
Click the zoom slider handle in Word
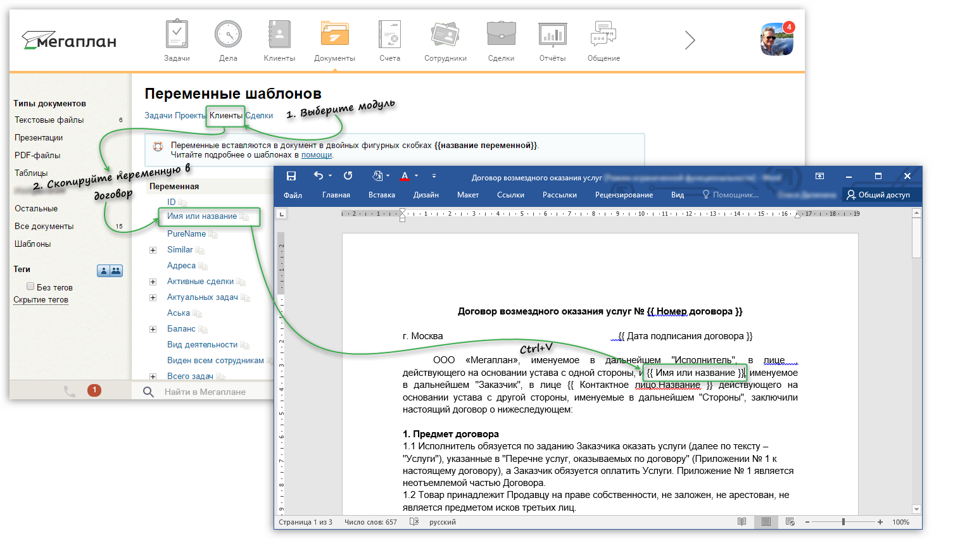[x=843, y=522]
